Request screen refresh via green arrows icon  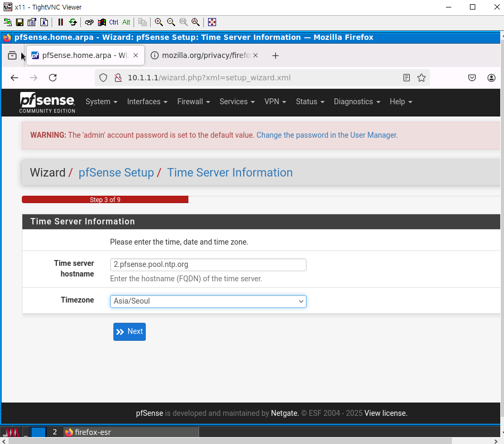click(x=73, y=22)
